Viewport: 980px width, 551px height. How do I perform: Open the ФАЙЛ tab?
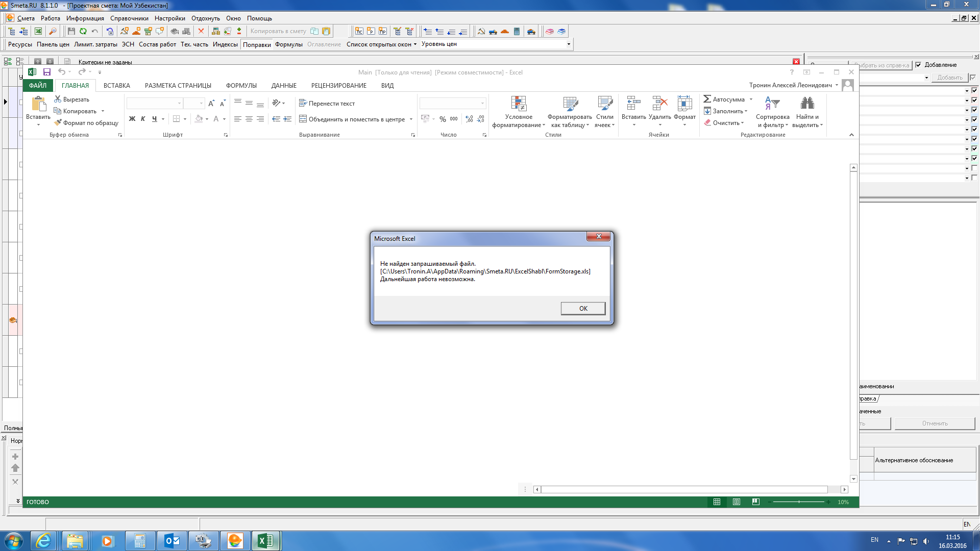tap(38, 86)
